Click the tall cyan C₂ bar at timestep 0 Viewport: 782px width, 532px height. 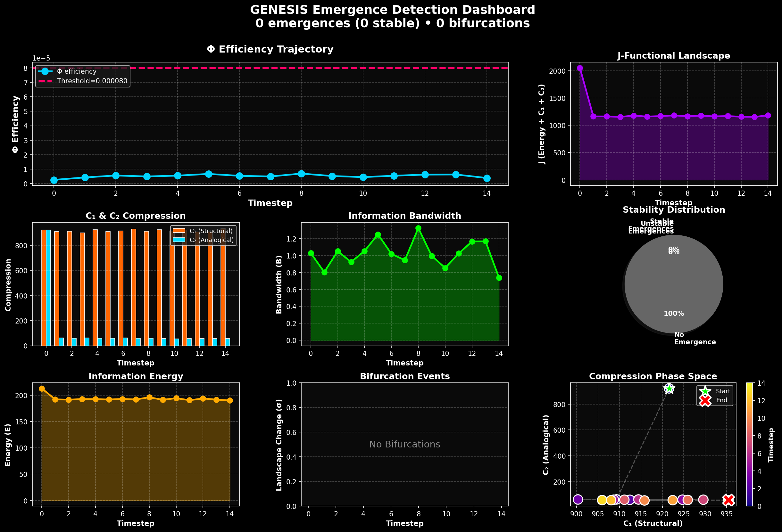coord(48,288)
